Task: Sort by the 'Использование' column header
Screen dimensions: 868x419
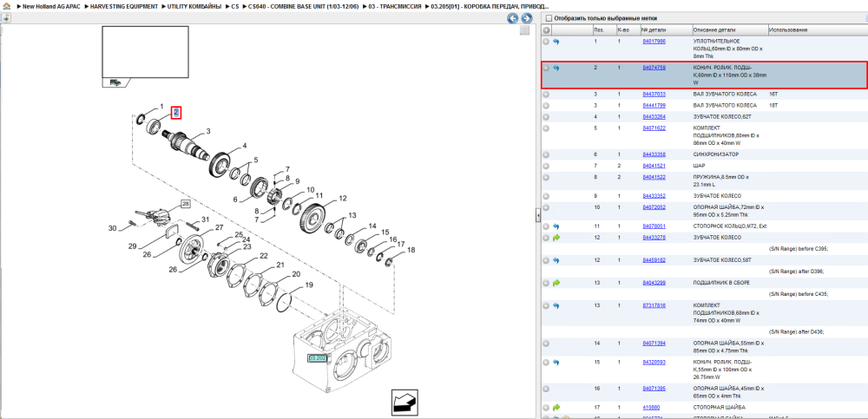Action: click(x=817, y=29)
